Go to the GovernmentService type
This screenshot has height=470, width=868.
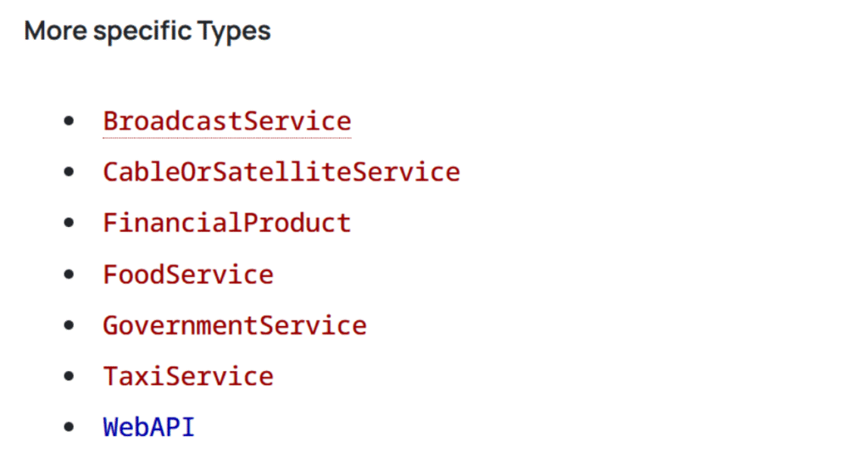(234, 325)
